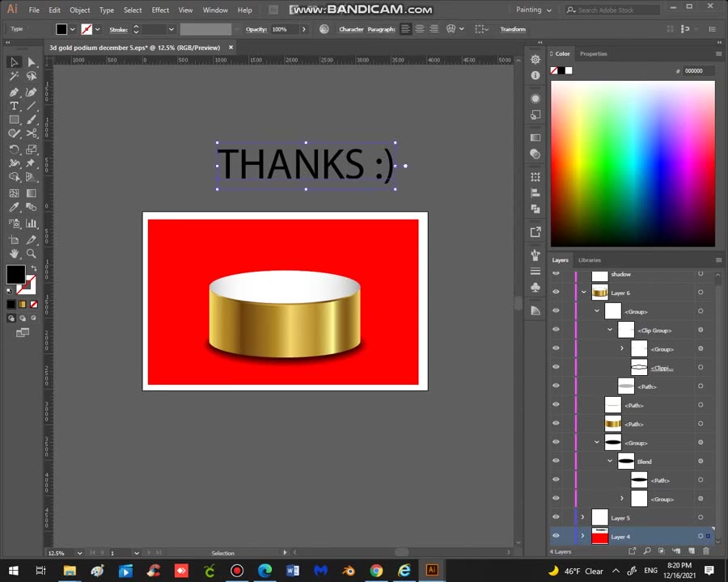Select the Column Graph tool
Screen dimensions: 728x582
coord(31,223)
